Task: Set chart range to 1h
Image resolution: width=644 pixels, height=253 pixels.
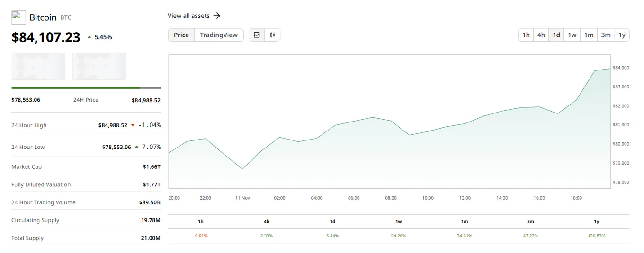Action: pyautogui.click(x=526, y=35)
